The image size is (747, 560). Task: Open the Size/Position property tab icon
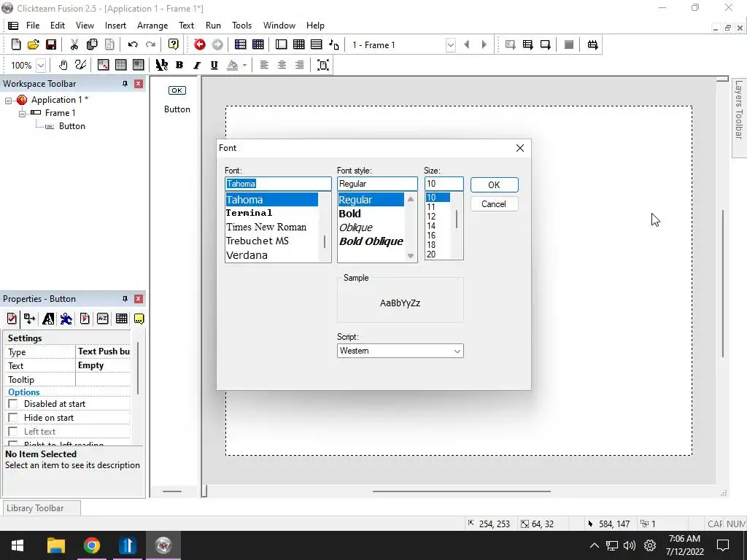pyautogui.click(x=29, y=319)
